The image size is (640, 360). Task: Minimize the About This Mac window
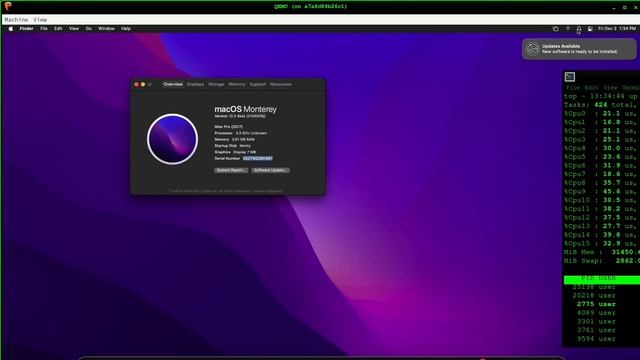pyautogui.click(x=143, y=84)
